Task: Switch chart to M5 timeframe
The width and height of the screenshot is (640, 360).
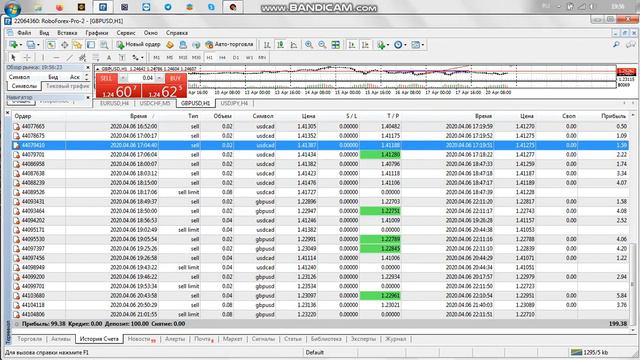Action: pyautogui.click(x=170, y=58)
